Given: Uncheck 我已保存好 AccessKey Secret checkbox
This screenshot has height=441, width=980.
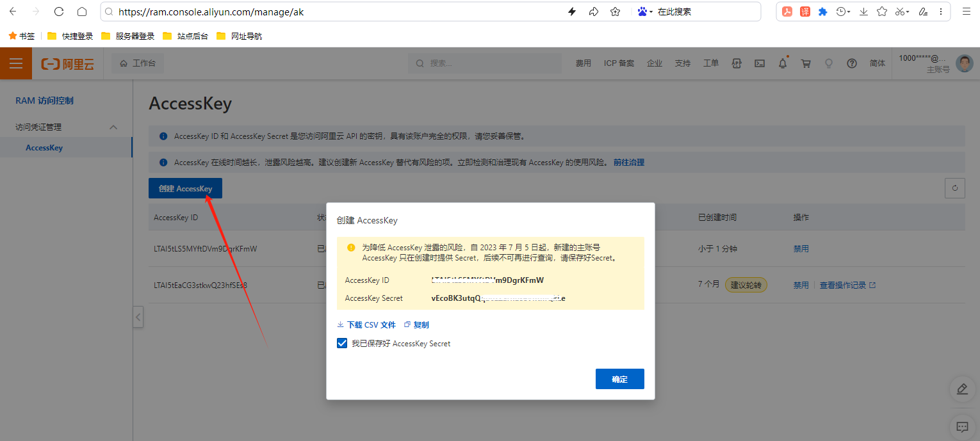Looking at the screenshot, I should pyautogui.click(x=342, y=343).
